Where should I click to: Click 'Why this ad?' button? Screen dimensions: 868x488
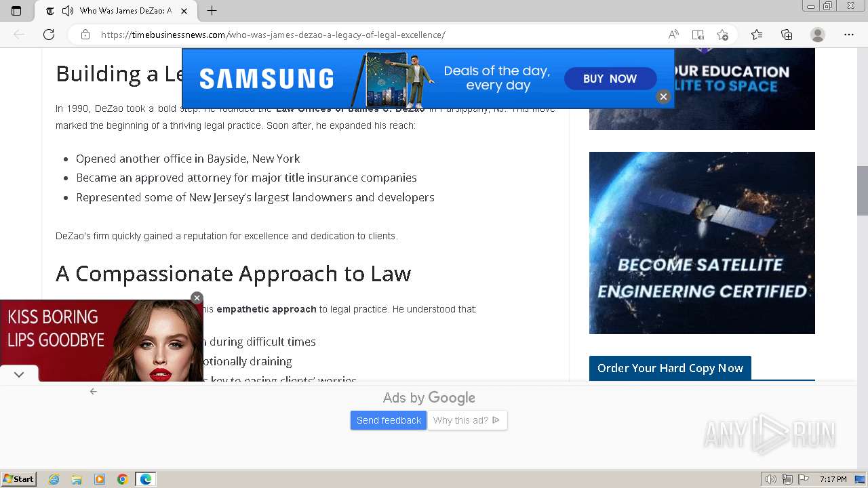pyautogui.click(x=467, y=420)
